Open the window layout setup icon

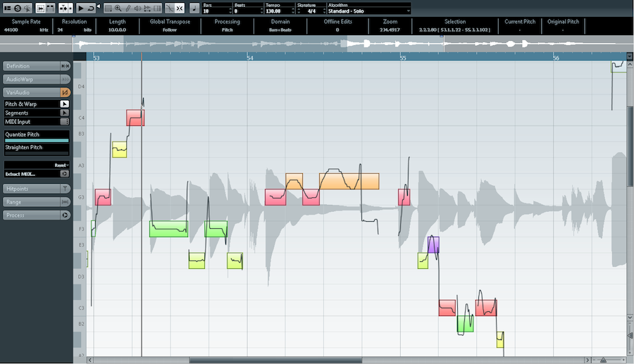[x=7, y=8]
